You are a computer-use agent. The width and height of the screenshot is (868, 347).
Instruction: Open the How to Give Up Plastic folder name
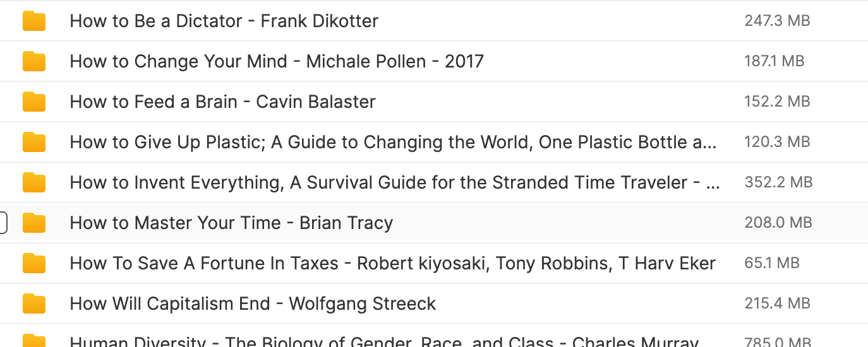click(x=394, y=142)
